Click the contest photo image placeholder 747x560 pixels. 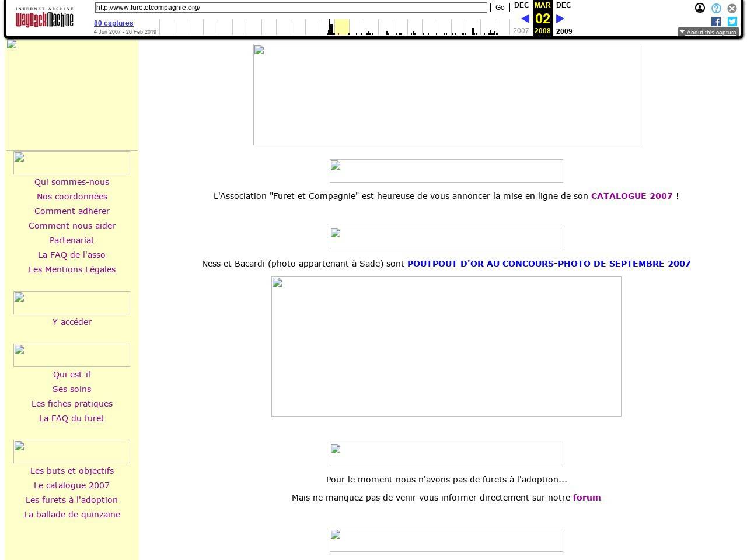point(446,346)
